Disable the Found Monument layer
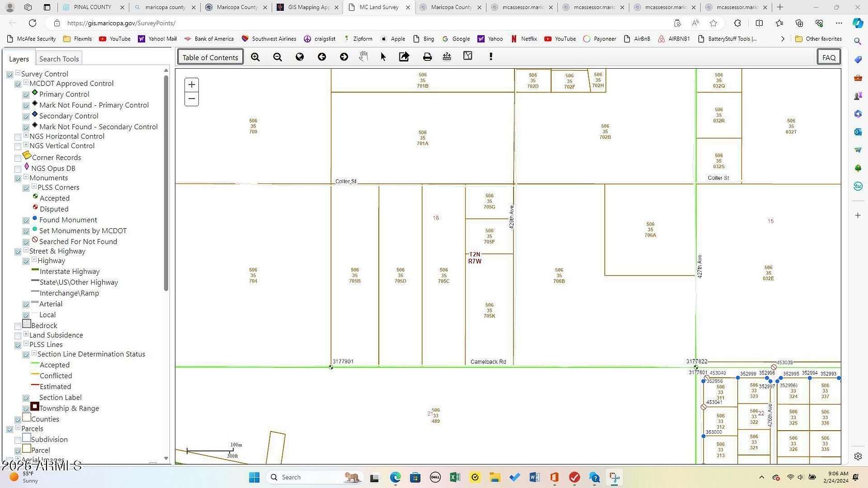Image resolution: width=868 pixels, height=488 pixels. [26, 220]
